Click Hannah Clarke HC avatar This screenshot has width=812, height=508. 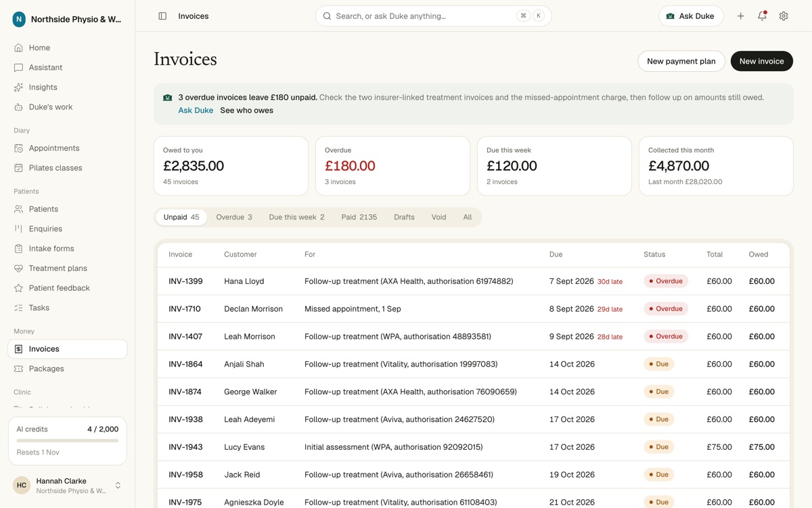[22, 485]
